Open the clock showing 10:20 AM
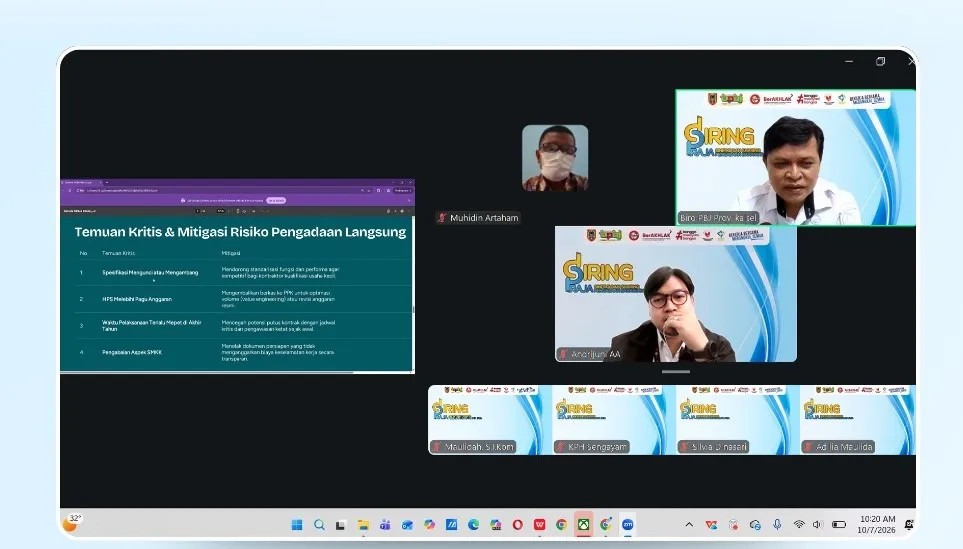 pos(877,519)
